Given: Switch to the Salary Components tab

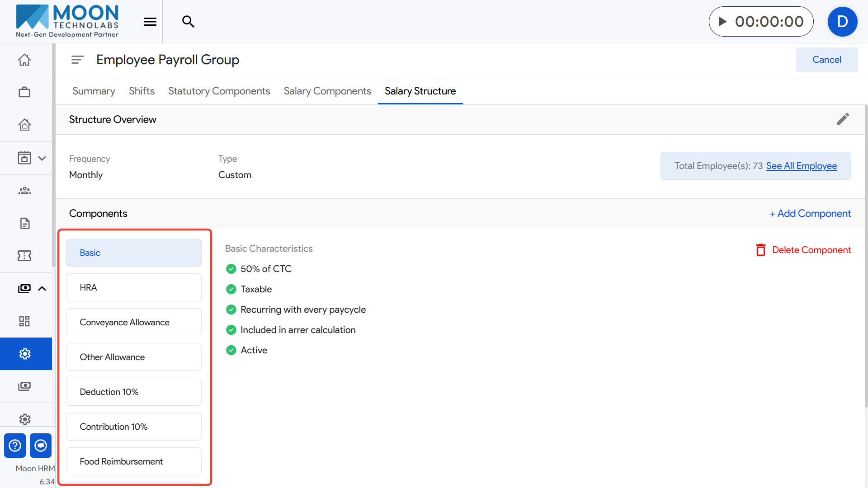Looking at the screenshot, I should (327, 91).
